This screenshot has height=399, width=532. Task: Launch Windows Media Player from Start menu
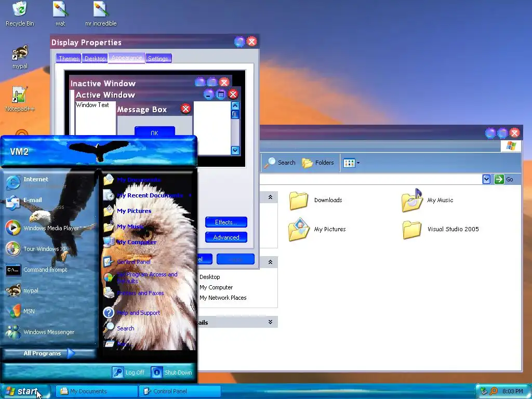tap(49, 228)
